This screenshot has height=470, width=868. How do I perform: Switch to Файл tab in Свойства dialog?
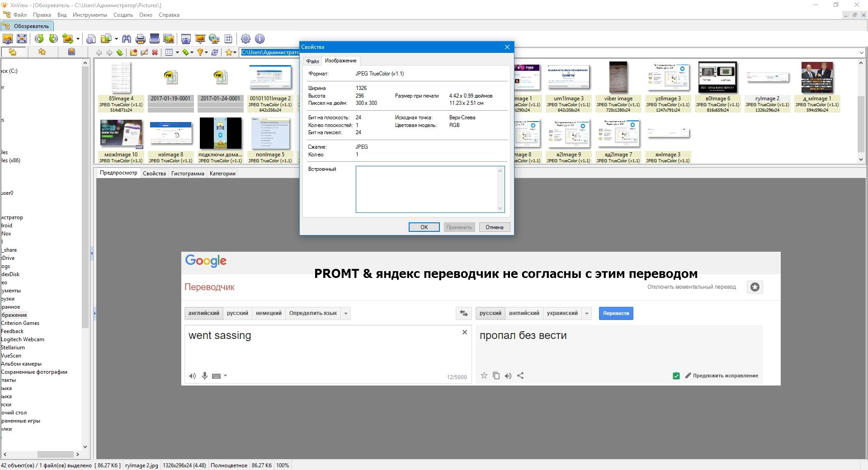tap(312, 61)
